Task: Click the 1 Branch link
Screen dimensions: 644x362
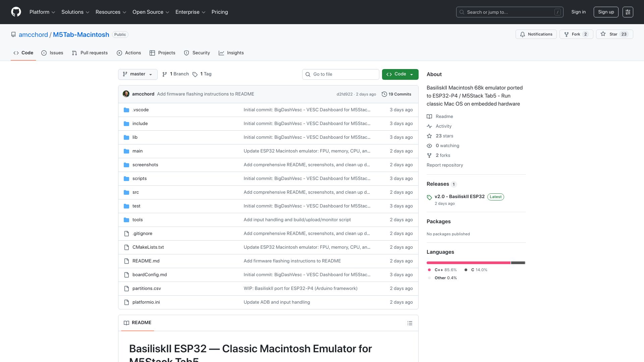Action: point(175,74)
